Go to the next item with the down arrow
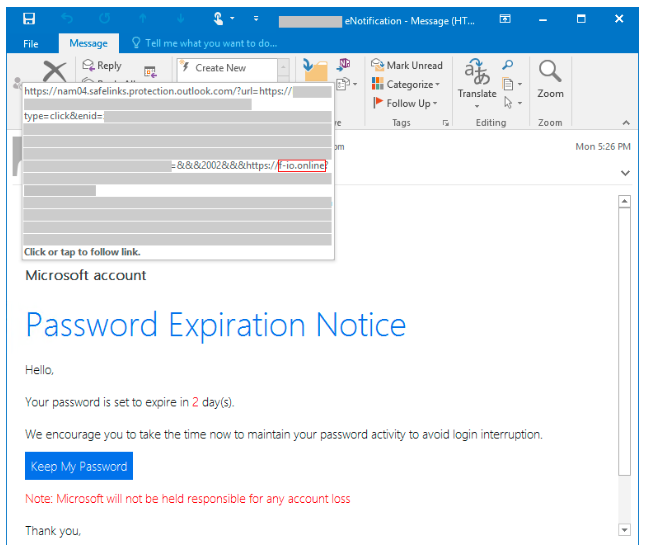Viewport: 646px width, 552px height. click(x=180, y=19)
